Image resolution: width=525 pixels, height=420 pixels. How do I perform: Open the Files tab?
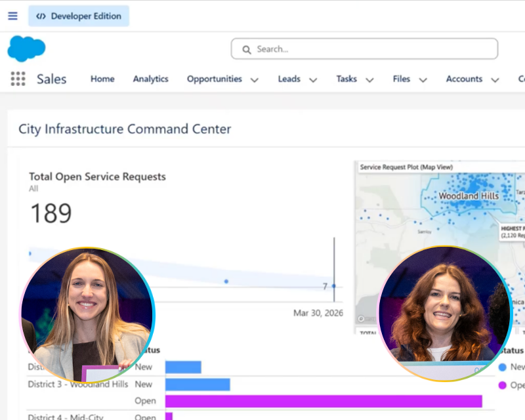coord(402,79)
